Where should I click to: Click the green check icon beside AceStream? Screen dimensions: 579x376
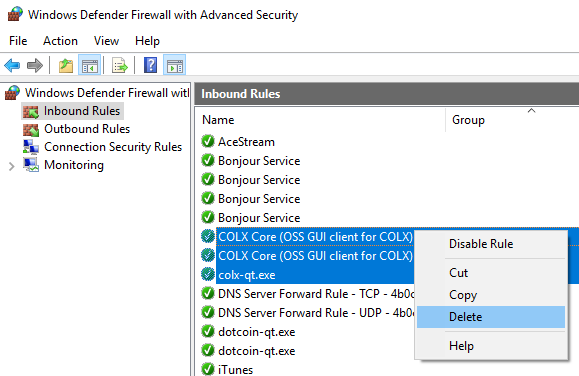(208, 141)
